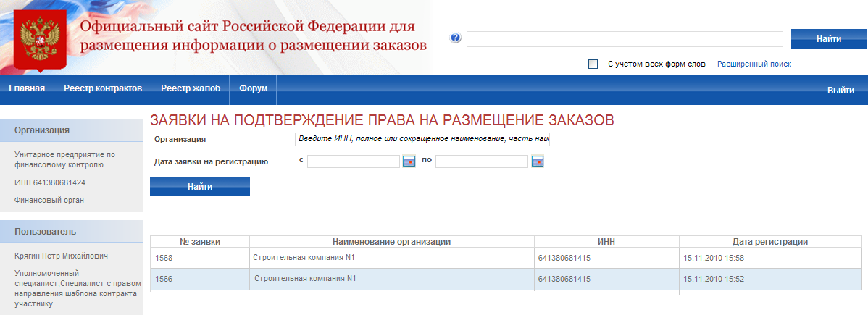868x315 pixels.
Task: Click the top Найти search button
Action: coord(829,39)
